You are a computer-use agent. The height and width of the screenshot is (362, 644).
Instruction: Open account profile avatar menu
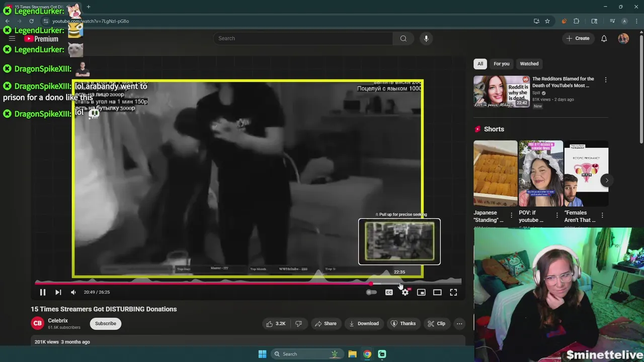[x=623, y=38]
